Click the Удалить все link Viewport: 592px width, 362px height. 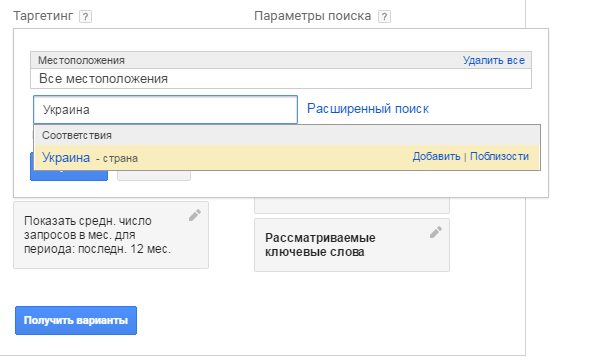494,60
